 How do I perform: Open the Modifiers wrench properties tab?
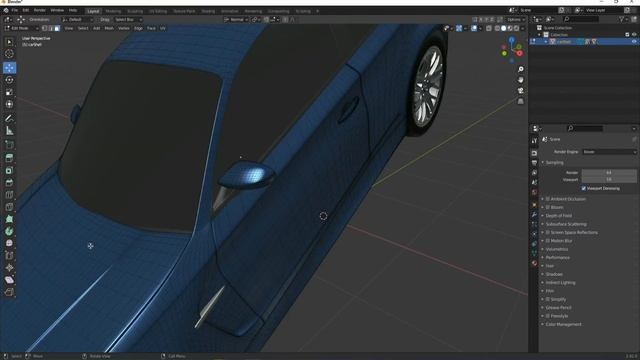pyautogui.click(x=534, y=214)
